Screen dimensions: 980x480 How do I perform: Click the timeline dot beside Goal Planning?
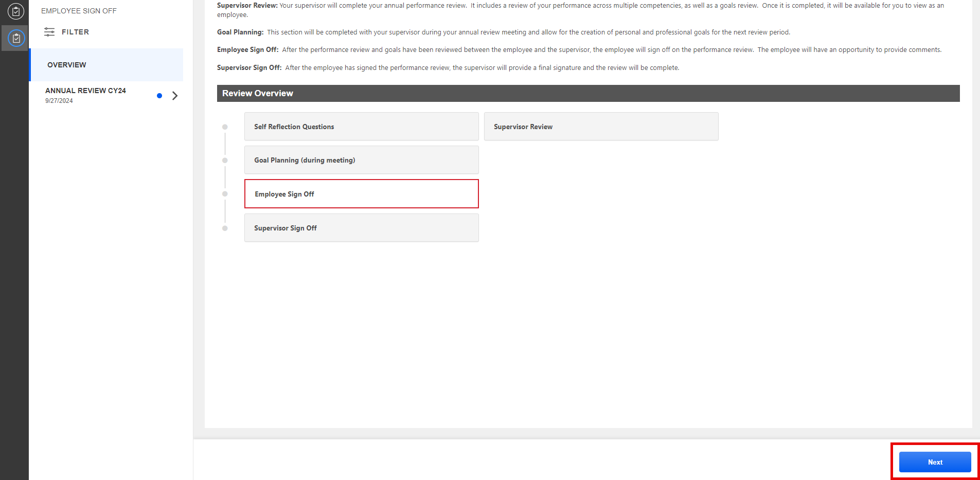pyautogui.click(x=225, y=160)
